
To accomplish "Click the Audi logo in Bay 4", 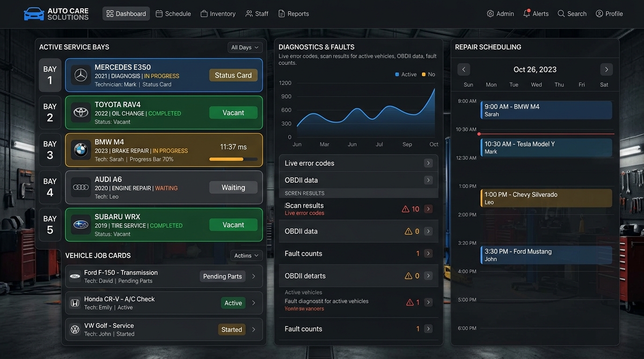I will [81, 187].
